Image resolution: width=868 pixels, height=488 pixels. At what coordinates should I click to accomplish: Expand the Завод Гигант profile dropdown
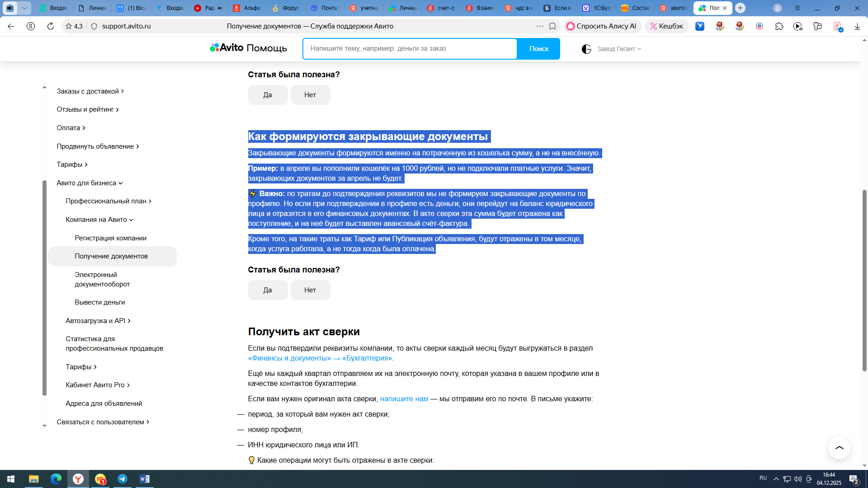(618, 49)
